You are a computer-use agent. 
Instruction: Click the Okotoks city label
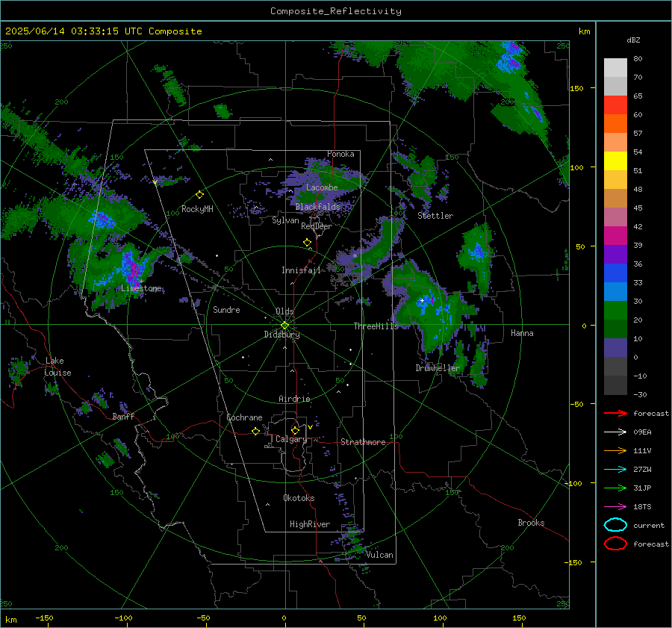click(299, 498)
